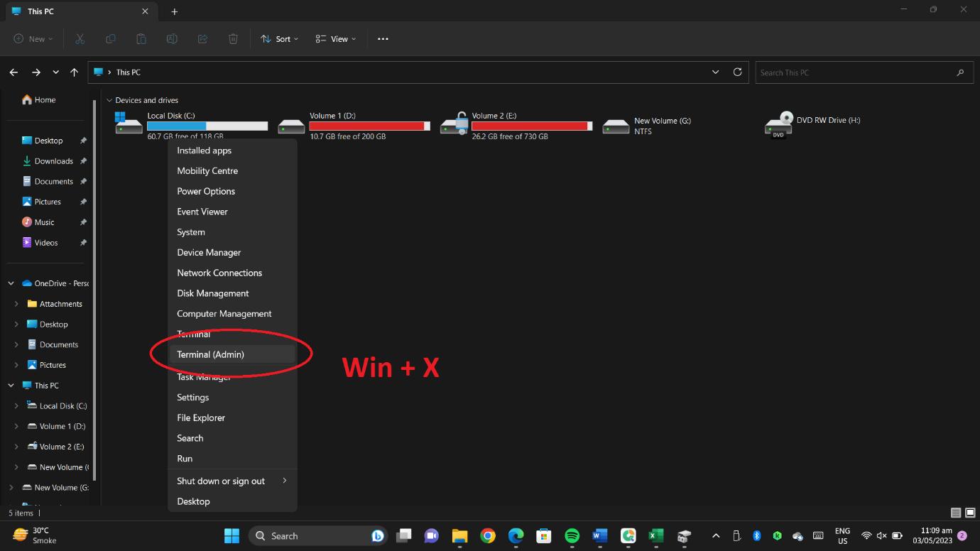Rename the selection via toolbar icon
Viewport: 980px width, 551px height.
click(172, 39)
